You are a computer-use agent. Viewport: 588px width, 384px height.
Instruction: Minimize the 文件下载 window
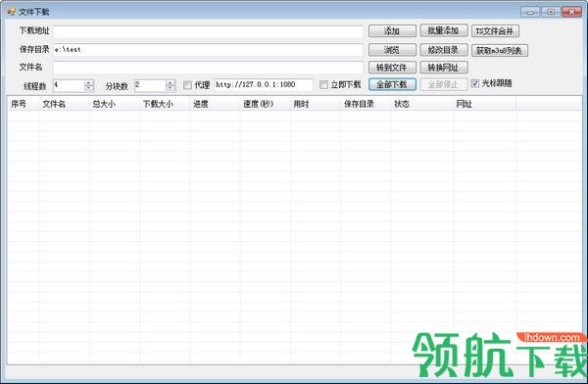(530, 12)
